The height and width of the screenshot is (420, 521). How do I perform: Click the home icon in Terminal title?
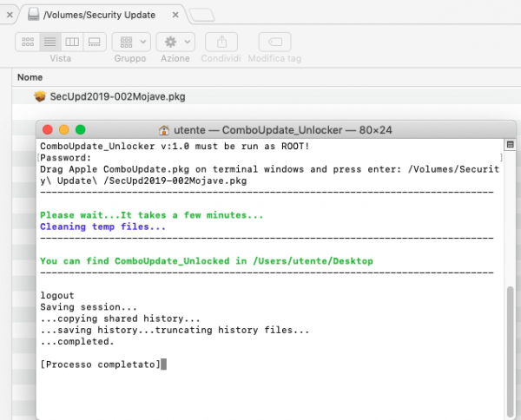click(x=164, y=130)
